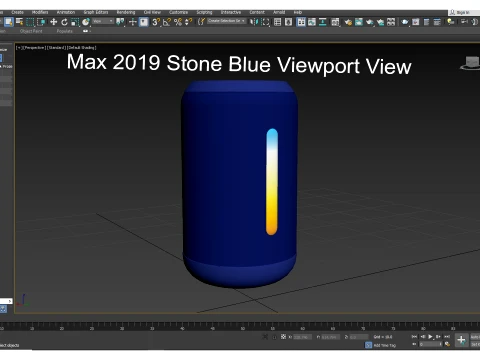Image resolution: width=480 pixels, height=360 pixels.
Task: Open Curve Editor icon
Action: click(x=312, y=22)
